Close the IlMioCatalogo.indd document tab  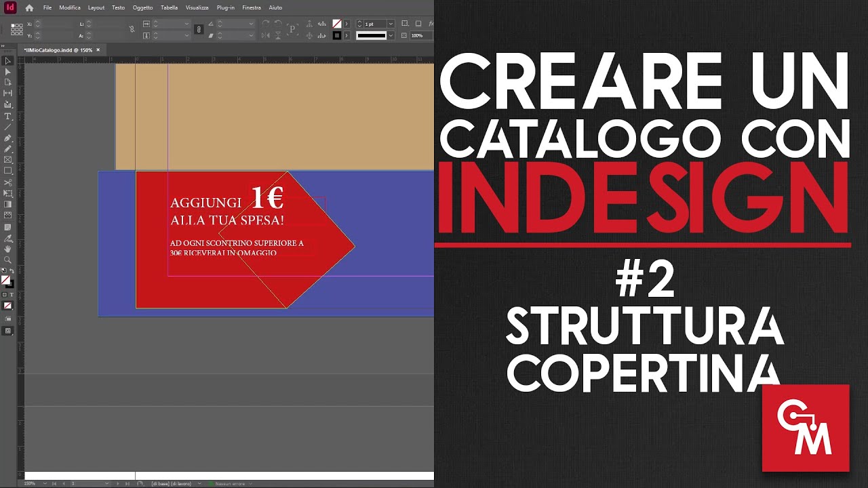(98, 50)
